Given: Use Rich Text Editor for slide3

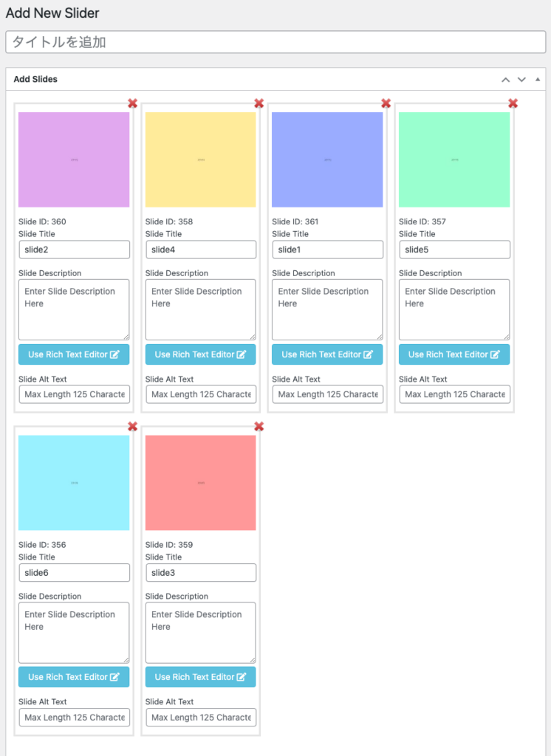Looking at the screenshot, I should pyautogui.click(x=200, y=677).
